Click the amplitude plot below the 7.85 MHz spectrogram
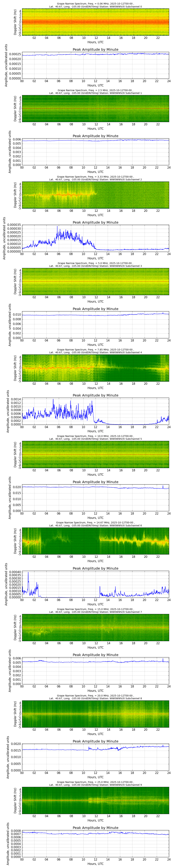Viewport: 174px width, 868px height. click(x=95, y=411)
